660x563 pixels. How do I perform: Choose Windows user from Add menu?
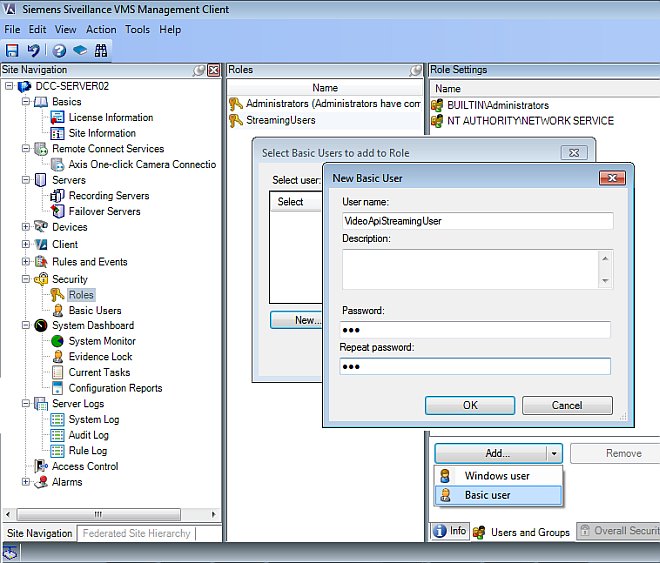tap(497, 476)
